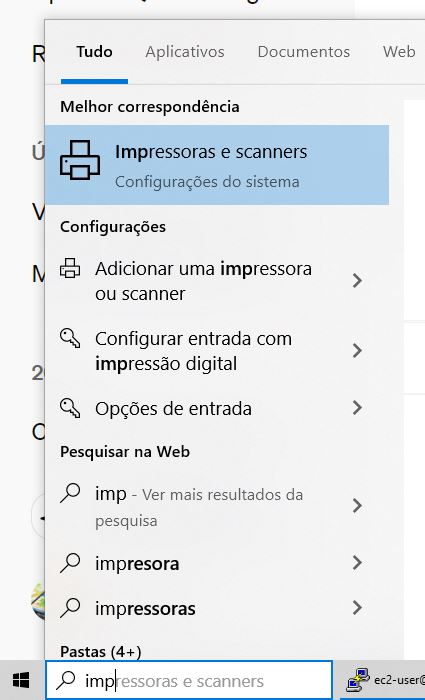
Task: Click the key icon beside Configurar entrada
Action: click(70, 338)
